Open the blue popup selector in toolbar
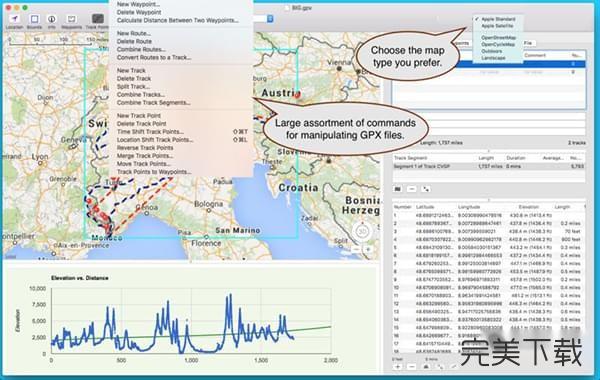The height and width of the screenshot is (380, 600). click(x=270, y=19)
